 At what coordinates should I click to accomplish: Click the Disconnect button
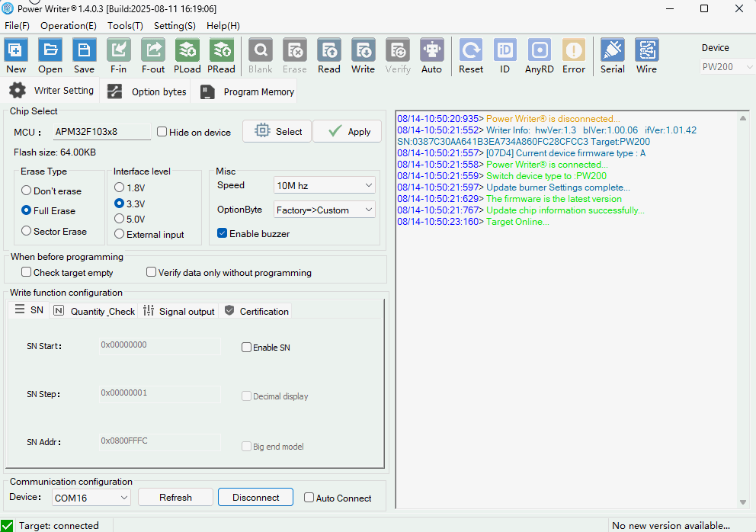255,497
